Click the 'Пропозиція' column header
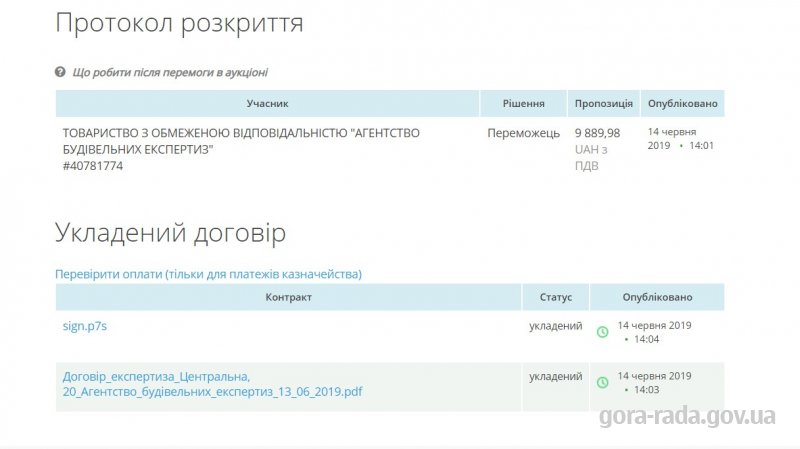 [604, 104]
